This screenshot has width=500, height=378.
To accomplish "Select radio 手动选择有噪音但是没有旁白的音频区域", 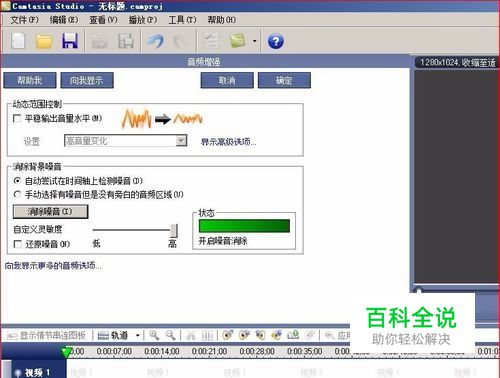I will tap(17, 194).
